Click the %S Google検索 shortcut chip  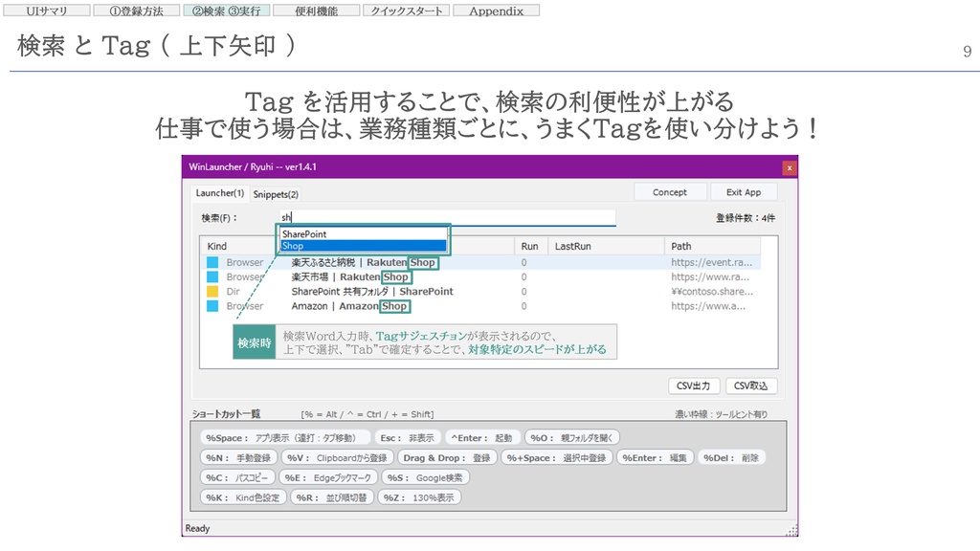click(425, 478)
